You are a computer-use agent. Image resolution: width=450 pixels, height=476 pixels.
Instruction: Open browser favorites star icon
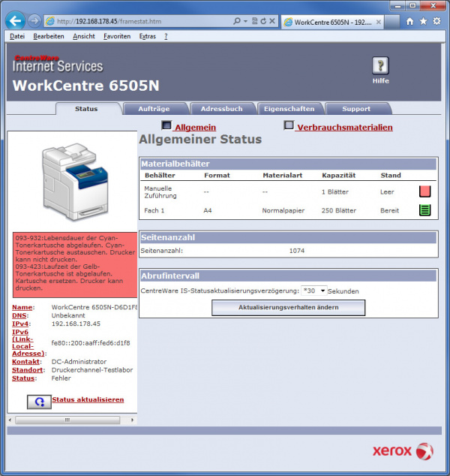[423, 21]
